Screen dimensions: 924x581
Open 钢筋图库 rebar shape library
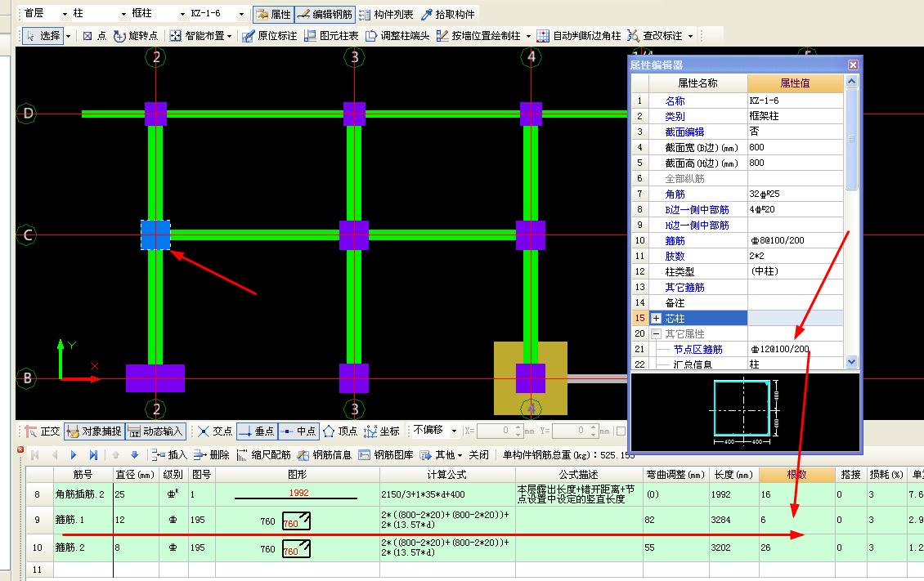tap(386, 455)
